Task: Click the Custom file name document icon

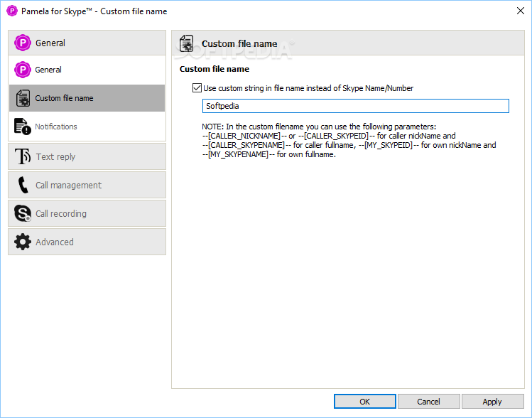Action: coord(23,98)
